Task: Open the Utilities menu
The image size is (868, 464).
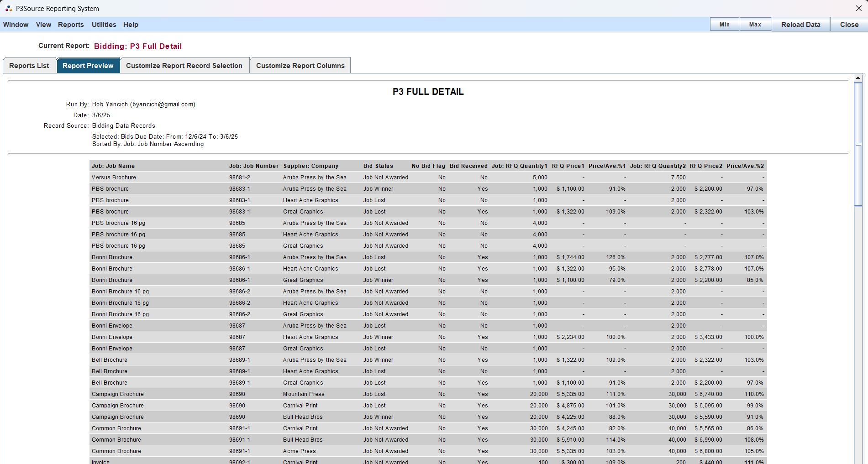Action: pos(104,25)
